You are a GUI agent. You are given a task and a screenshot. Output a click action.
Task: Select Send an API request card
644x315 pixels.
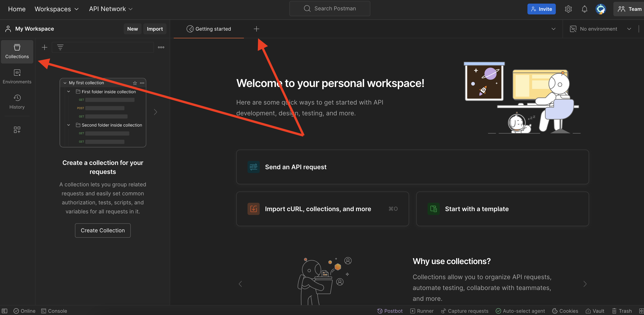pyautogui.click(x=412, y=167)
